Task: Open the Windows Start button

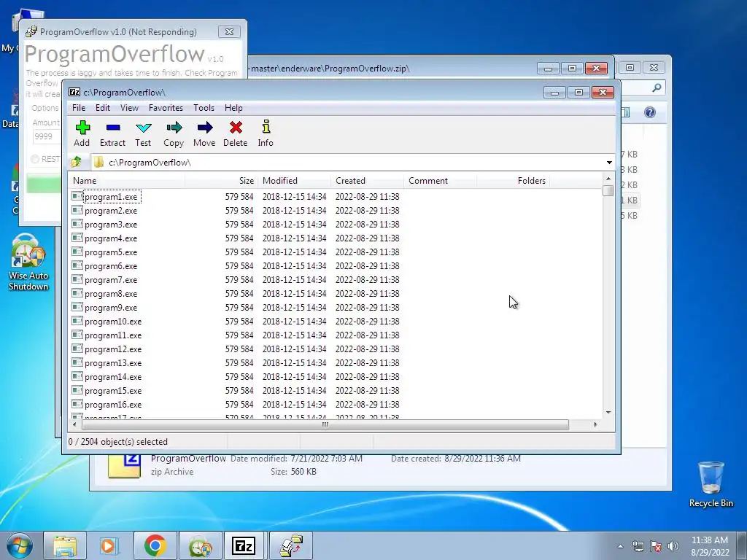Action: pos(19,545)
